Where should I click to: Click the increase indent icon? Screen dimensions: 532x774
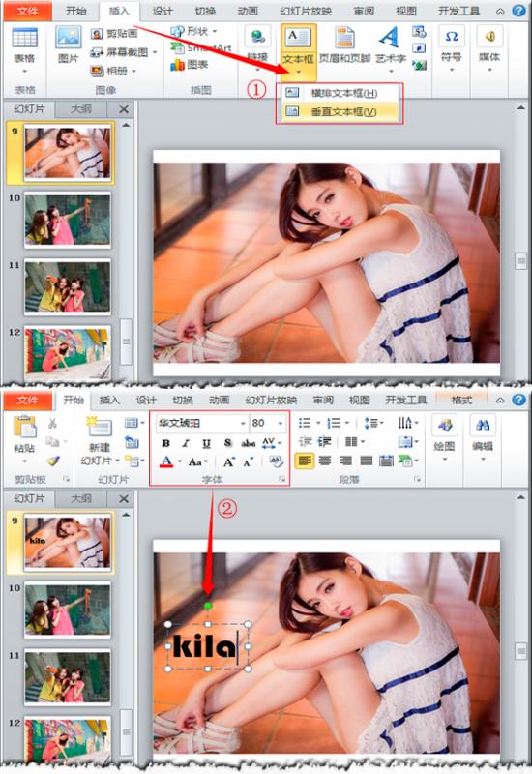click(324, 442)
